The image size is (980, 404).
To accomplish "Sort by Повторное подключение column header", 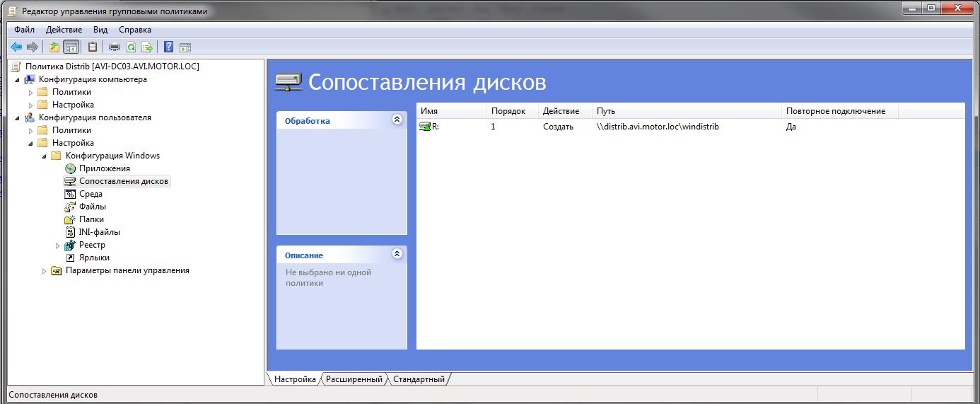I will (840, 111).
